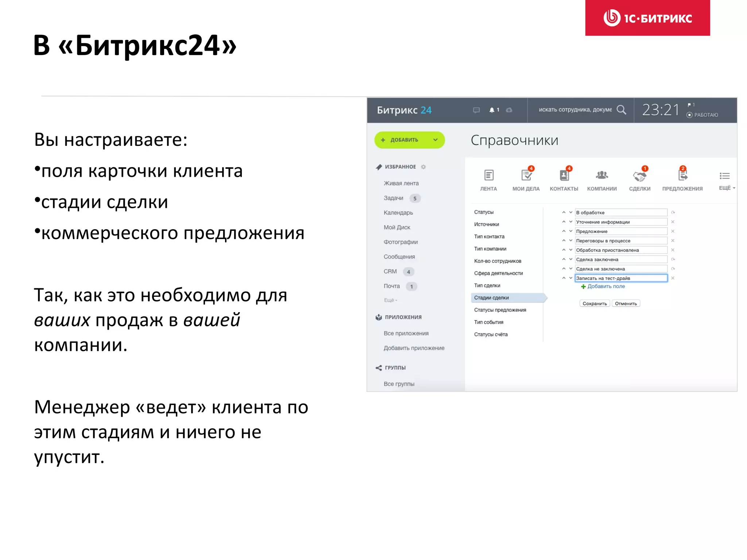Image resolution: width=747 pixels, height=560 pixels.
Task: Select the Источники directory
Action: click(x=487, y=225)
